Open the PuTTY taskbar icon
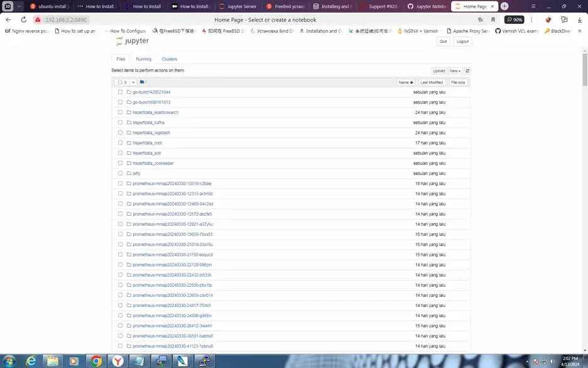The image size is (588, 368). tap(205, 361)
